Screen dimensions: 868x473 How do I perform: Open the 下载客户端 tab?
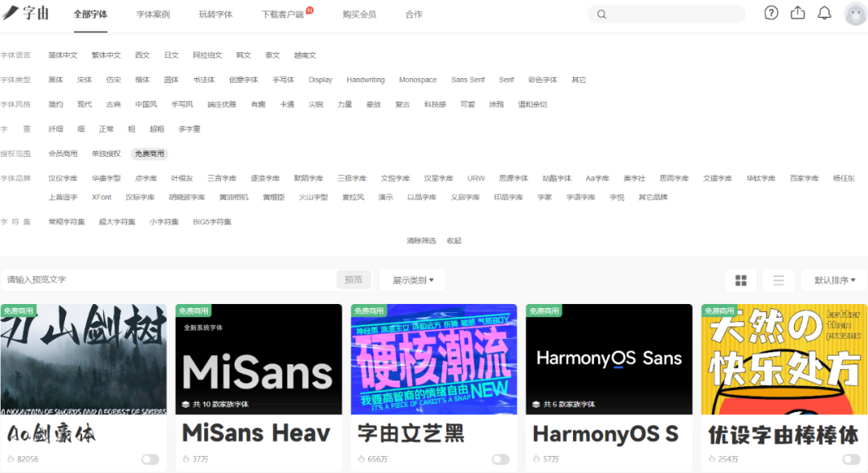click(x=282, y=14)
